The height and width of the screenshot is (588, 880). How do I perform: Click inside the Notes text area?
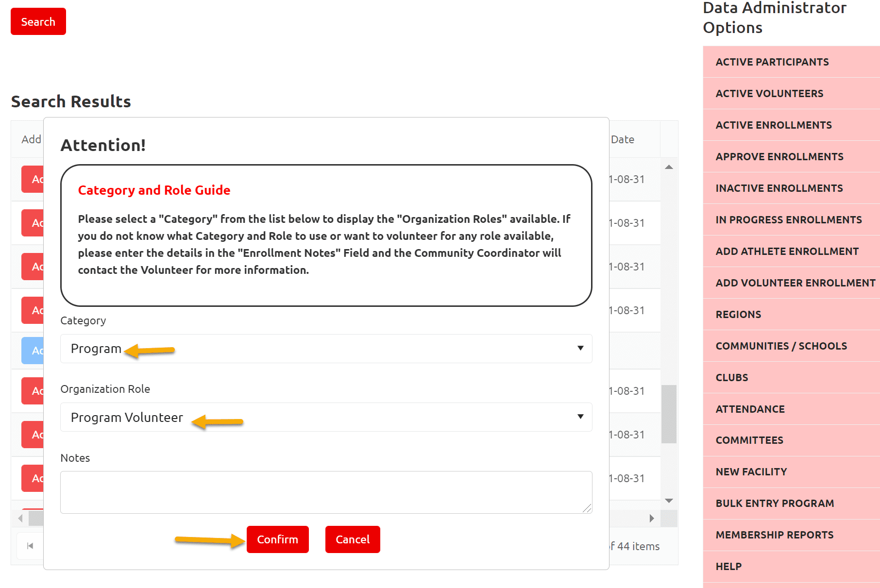coord(326,492)
